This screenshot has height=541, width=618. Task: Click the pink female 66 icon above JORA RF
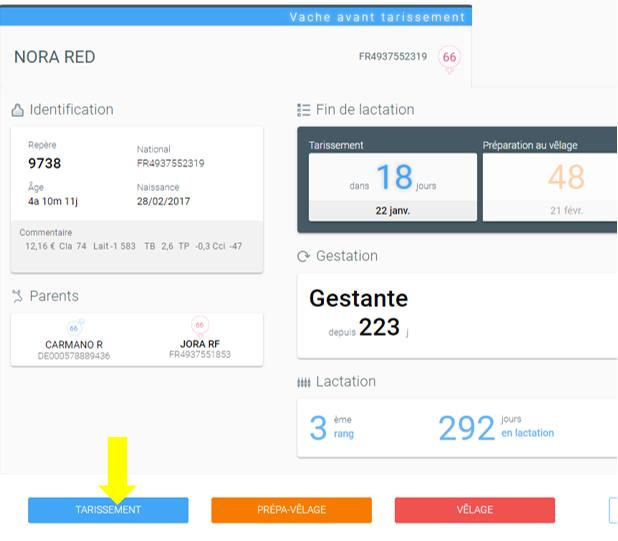(200, 326)
